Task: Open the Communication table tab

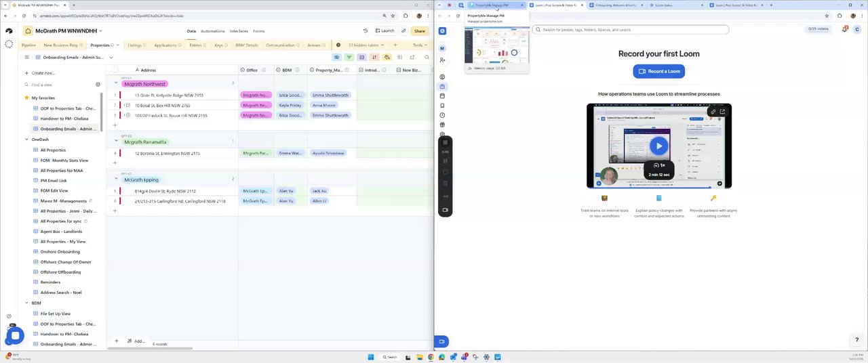Action: 280,45
